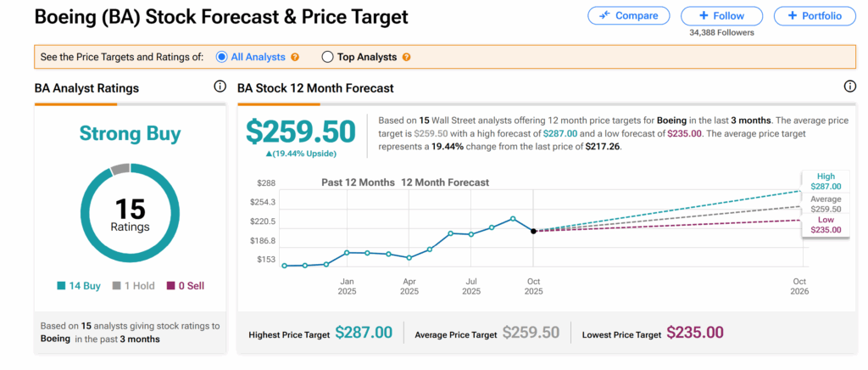Viewport: 868px width, 370px height.
Task: Select the Top Analysts radio button
Action: tap(327, 57)
